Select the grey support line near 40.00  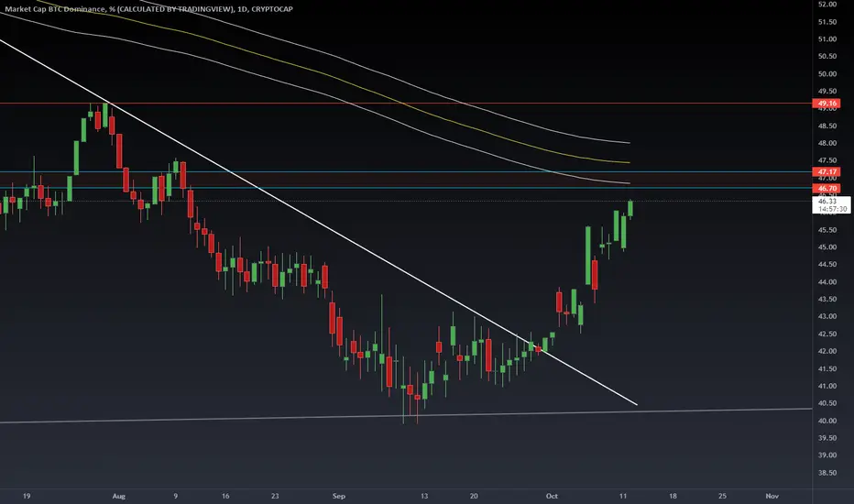(406, 416)
